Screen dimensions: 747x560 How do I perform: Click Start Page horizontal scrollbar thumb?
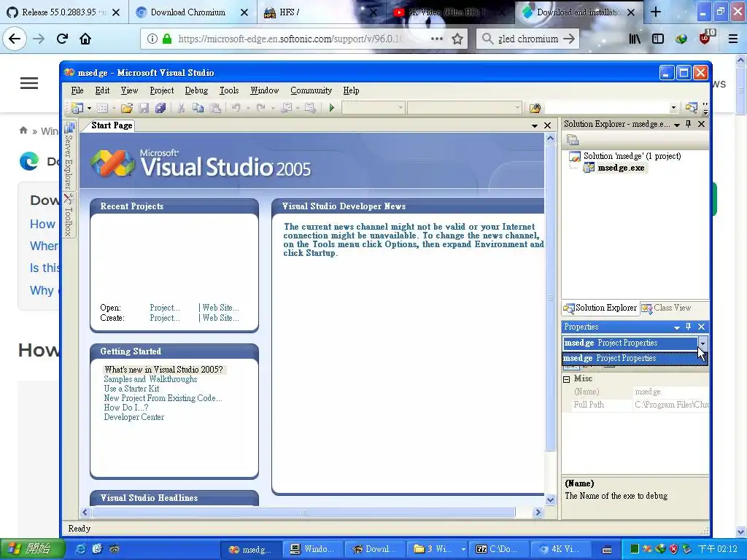[303, 513]
